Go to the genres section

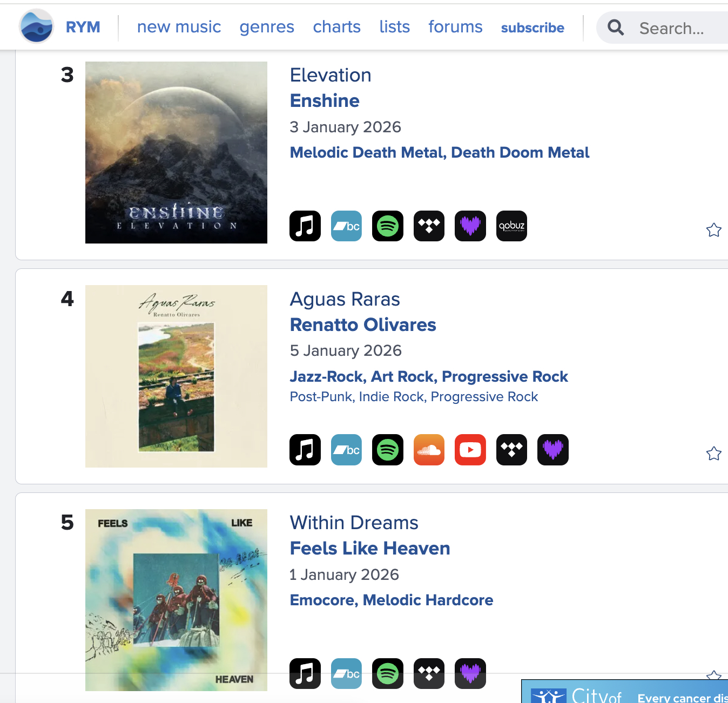tap(267, 27)
